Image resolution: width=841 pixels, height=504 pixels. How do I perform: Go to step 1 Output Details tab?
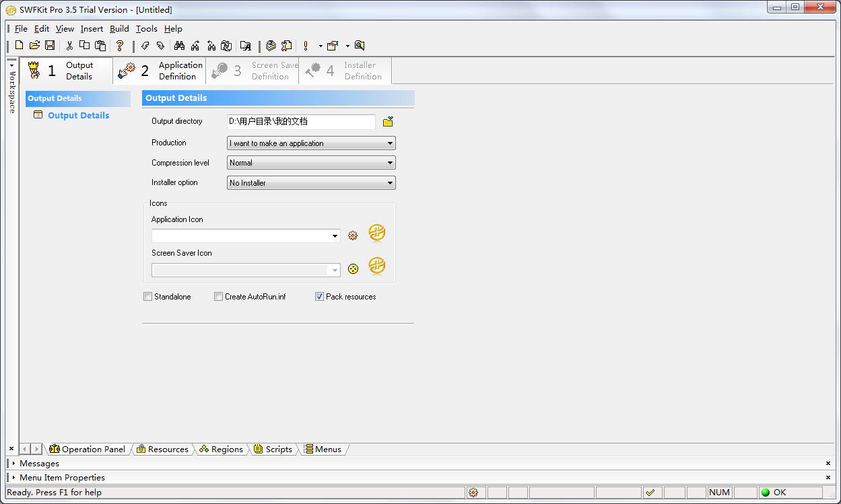click(67, 71)
